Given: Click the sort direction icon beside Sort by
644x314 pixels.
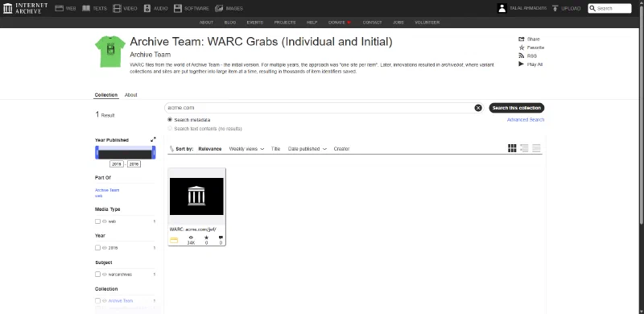Looking at the screenshot, I should (171, 149).
